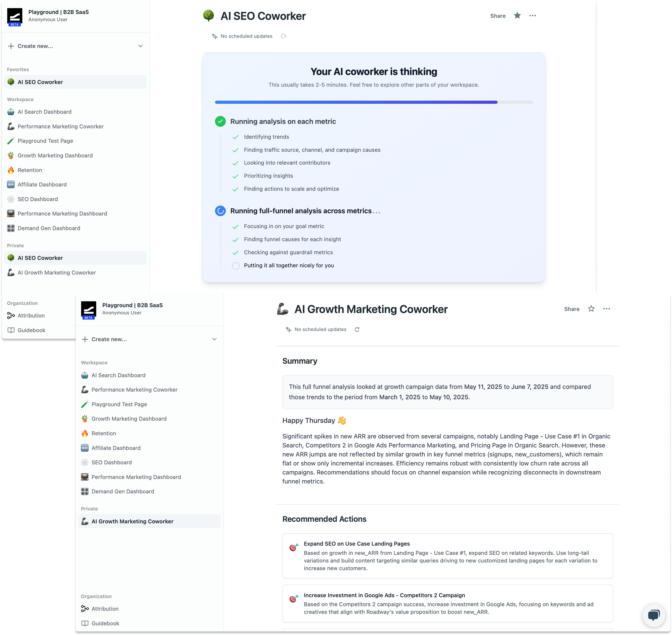The image size is (672, 635).
Task: Click 'No scheduled updates' on AI SEO Coworker page
Action: pos(246,36)
